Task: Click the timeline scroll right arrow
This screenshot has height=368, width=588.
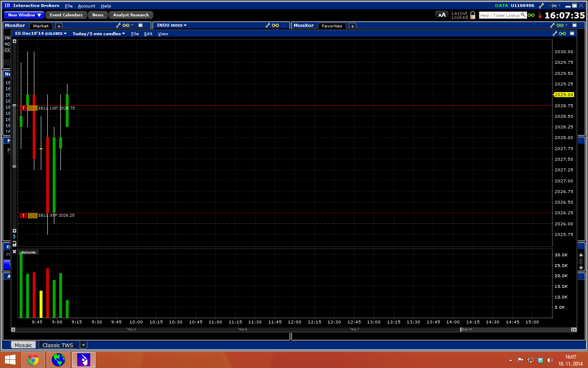Action: point(574,330)
